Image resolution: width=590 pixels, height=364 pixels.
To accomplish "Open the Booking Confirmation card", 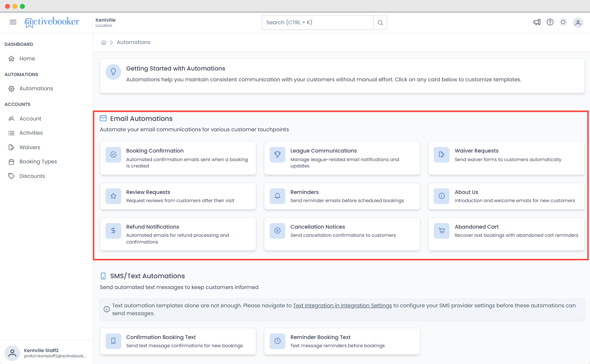I will pos(178,158).
